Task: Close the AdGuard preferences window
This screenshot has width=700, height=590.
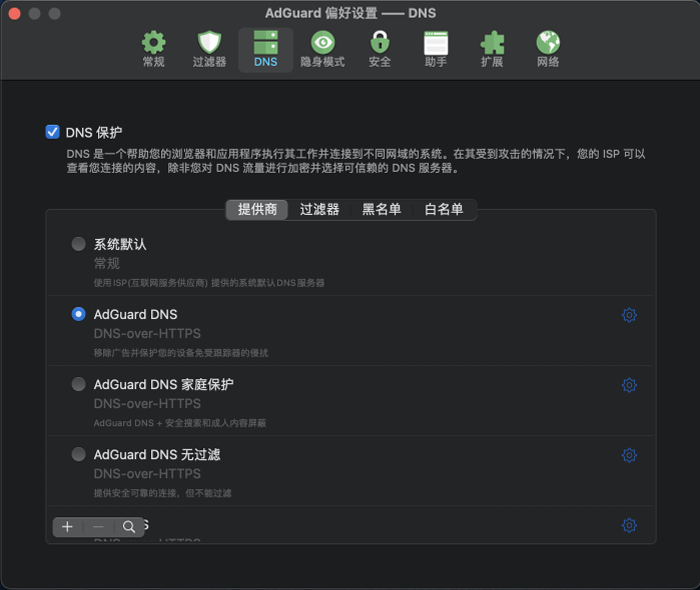Action: 15,14
